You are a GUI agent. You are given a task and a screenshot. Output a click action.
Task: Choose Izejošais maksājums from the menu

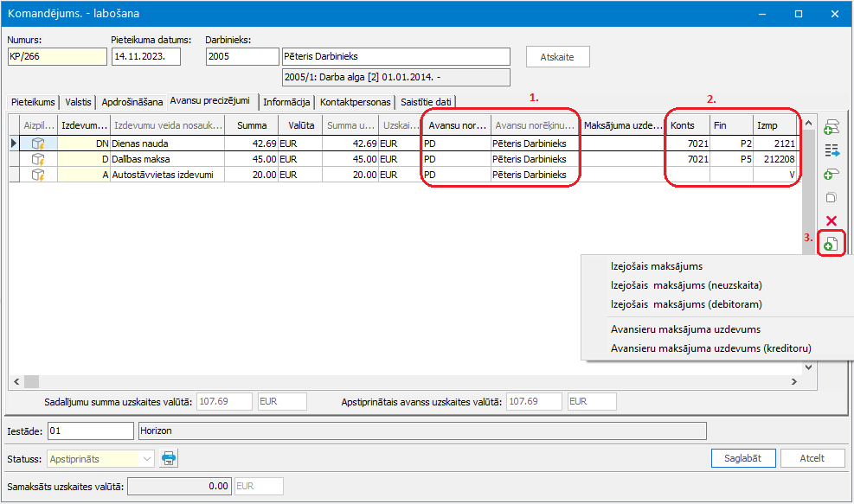point(657,266)
